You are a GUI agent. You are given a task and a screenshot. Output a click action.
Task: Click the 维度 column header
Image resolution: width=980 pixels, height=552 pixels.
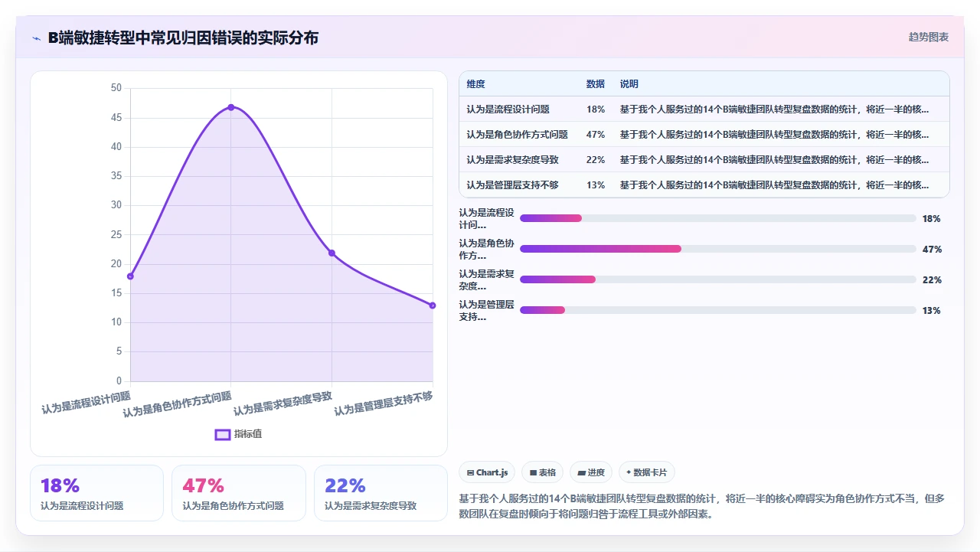coord(475,84)
